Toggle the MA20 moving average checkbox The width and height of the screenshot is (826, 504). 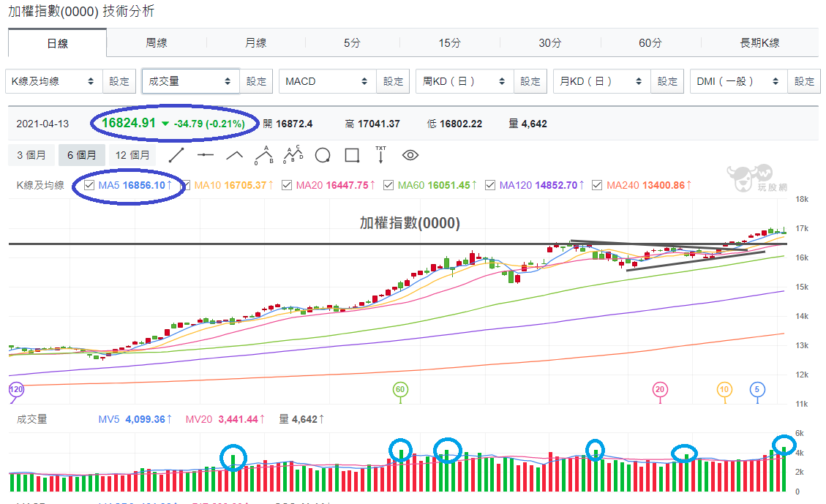pos(287,185)
